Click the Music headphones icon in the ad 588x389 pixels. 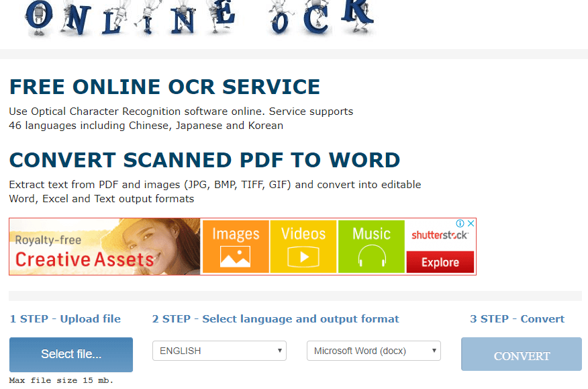click(x=371, y=255)
